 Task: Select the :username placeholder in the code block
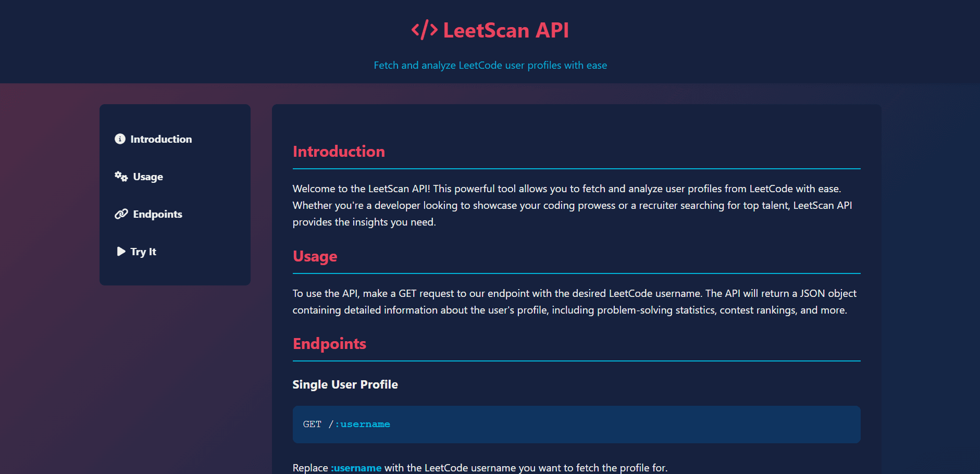pyautogui.click(x=363, y=425)
